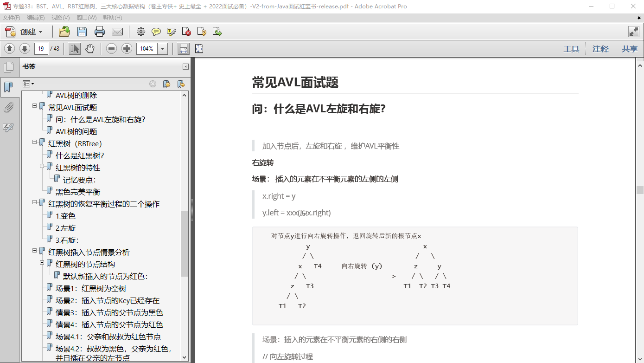Go to previous page with up arrow

coord(10,48)
